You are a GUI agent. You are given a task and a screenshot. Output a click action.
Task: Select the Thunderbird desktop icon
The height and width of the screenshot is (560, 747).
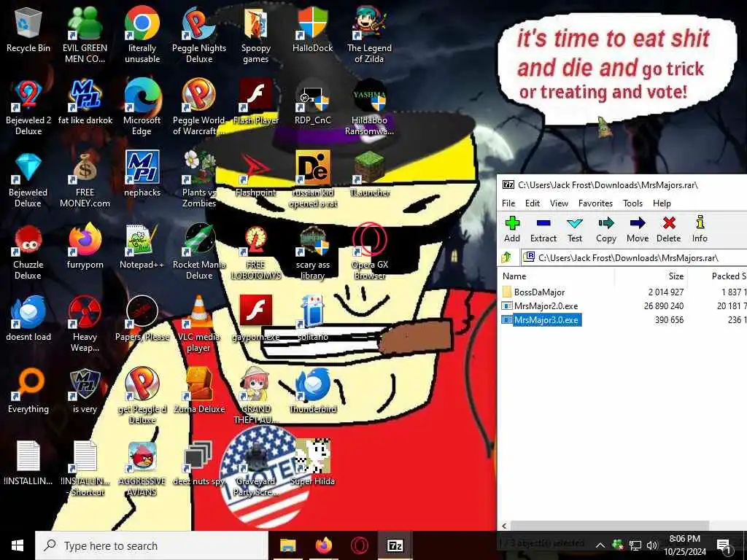tap(312, 392)
